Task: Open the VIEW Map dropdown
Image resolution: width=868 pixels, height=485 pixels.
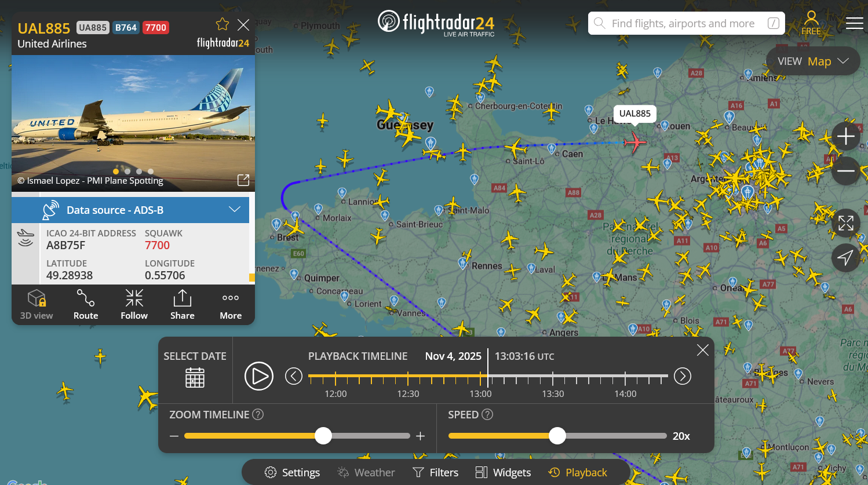Action: tap(813, 61)
